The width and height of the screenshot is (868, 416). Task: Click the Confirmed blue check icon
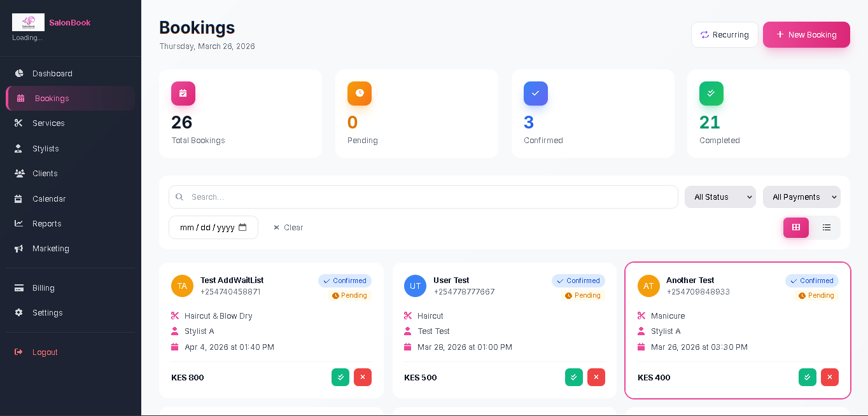point(536,93)
